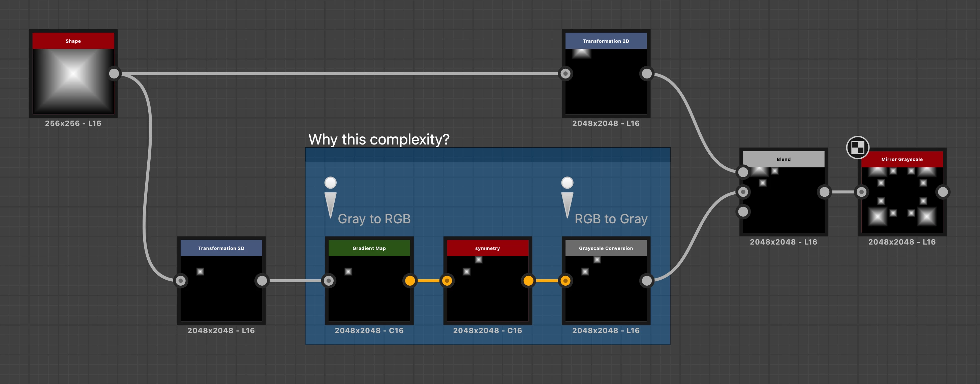Select the Blend node header
980x384 pixels.
point(783,159)
